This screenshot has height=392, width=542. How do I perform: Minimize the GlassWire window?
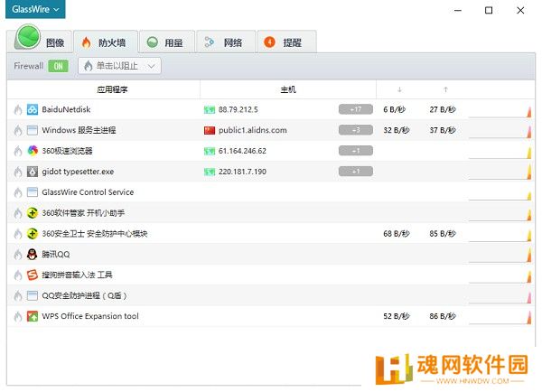(x=458, y=10)
